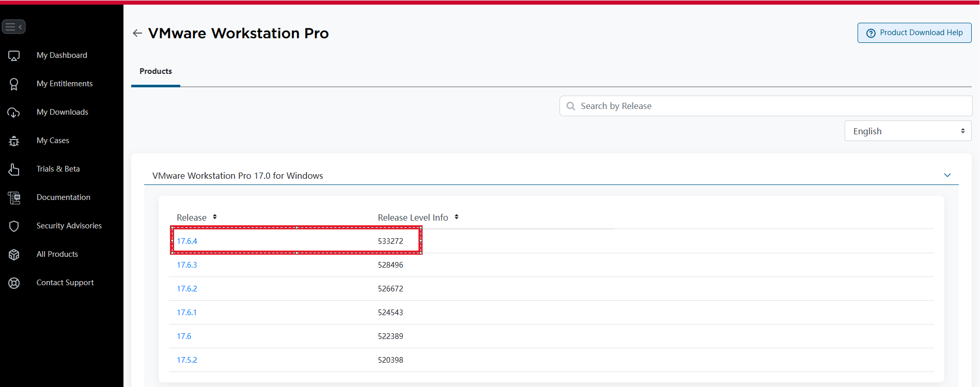Click build number 520398
This screenshot has height=387, width=980.
[x=391, y=360]
